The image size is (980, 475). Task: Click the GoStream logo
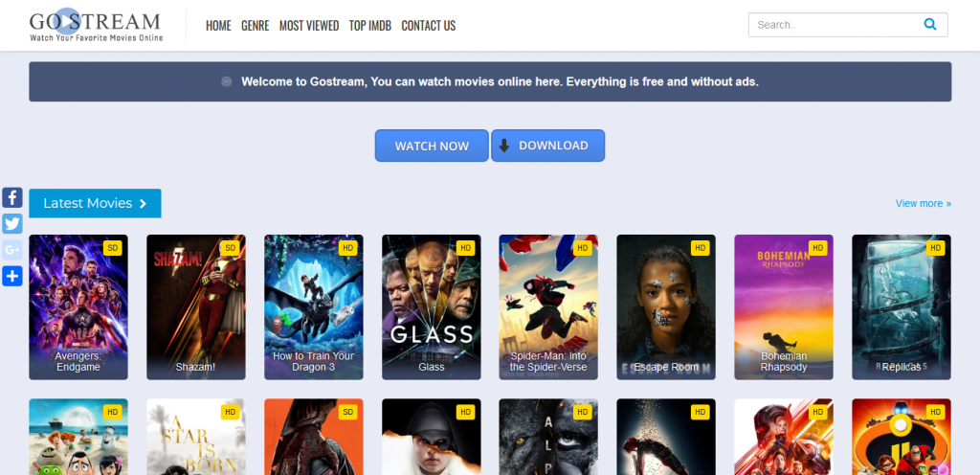tap(97, 26)
